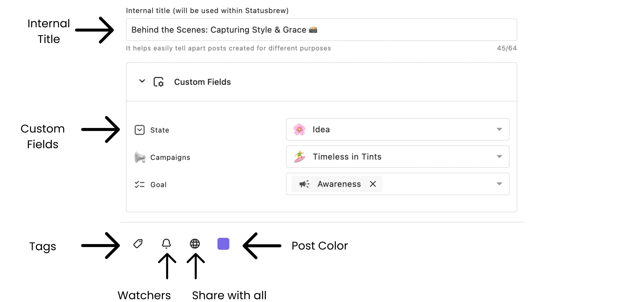Click the Tags icon
Screen dimensions: 644x302
coord(138,244)
